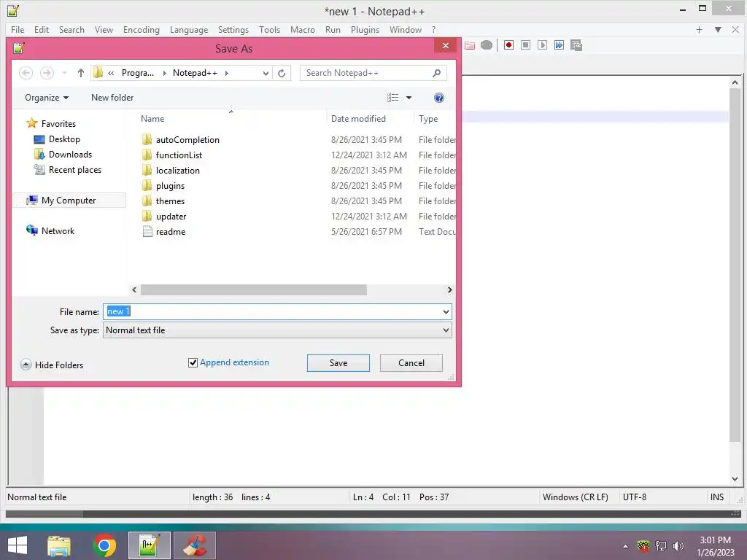Image resolution: width=747 pixels, height=560 pixels.
Task: Uncheck Append extension checkbox
Action: click(x=193, y=363)
